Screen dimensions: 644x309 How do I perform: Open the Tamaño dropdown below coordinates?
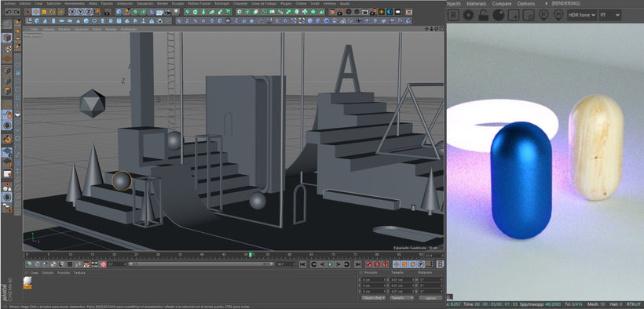[401, 298]
